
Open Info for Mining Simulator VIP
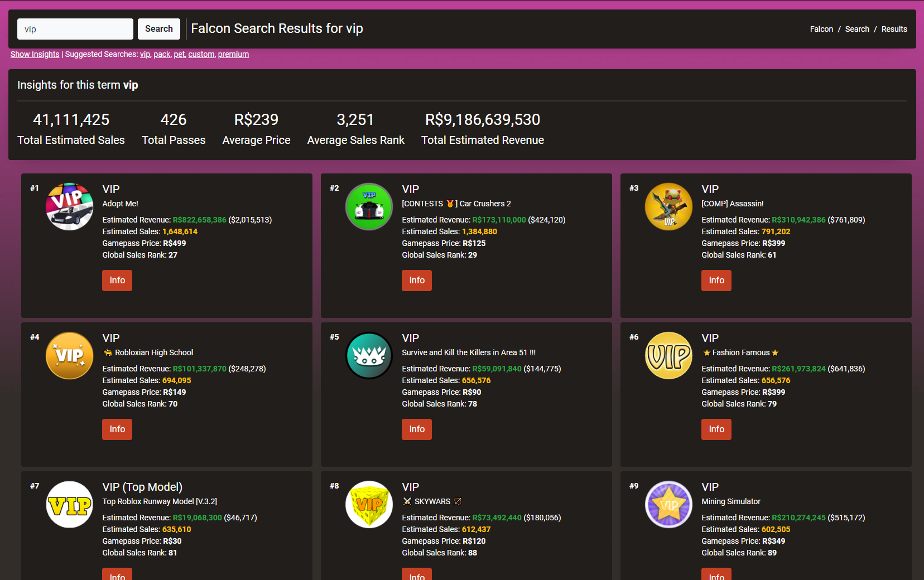[x=716, y=574]
